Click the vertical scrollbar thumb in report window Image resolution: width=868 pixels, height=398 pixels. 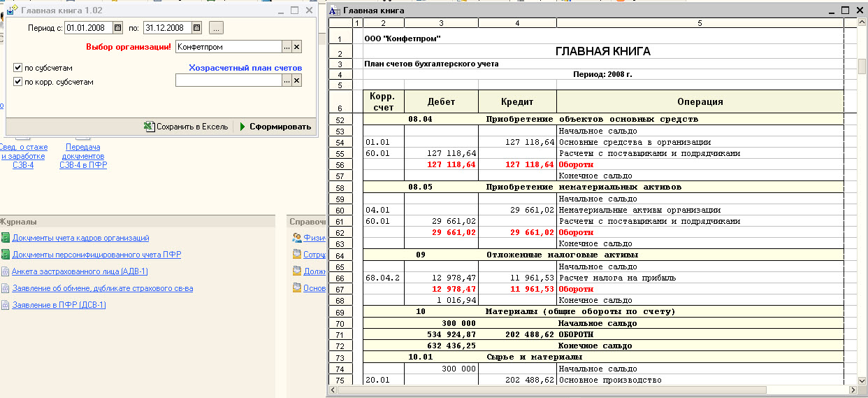pos(862,66)
